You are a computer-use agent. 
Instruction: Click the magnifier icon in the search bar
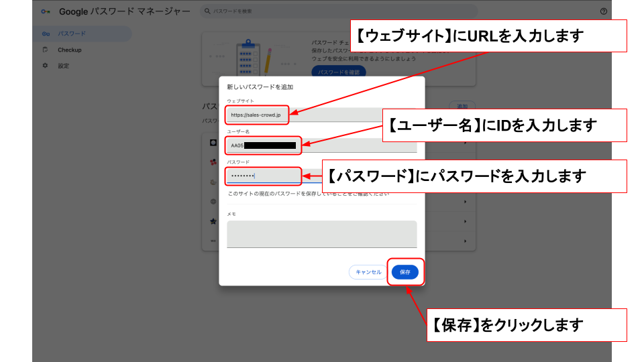(208, 12)
